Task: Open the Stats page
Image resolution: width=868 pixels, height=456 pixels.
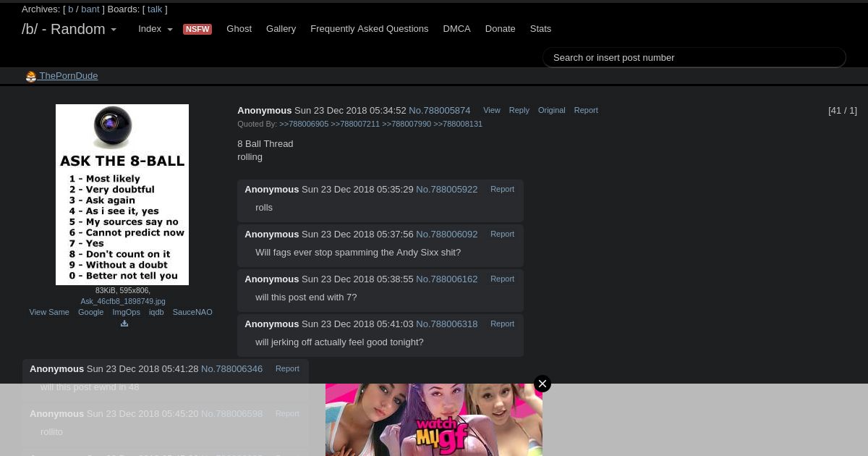Action: click(540, 29)
